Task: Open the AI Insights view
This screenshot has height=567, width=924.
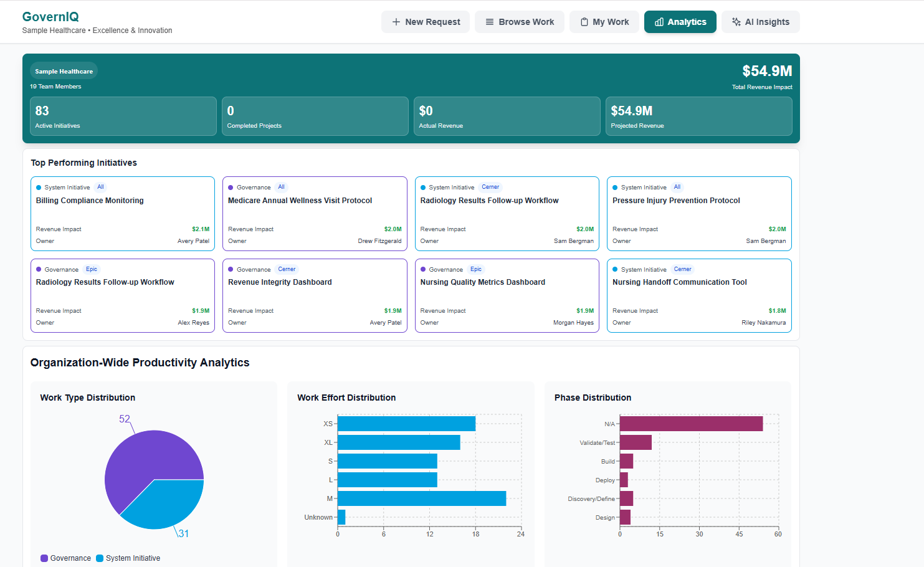Action: tap(761, 22)
